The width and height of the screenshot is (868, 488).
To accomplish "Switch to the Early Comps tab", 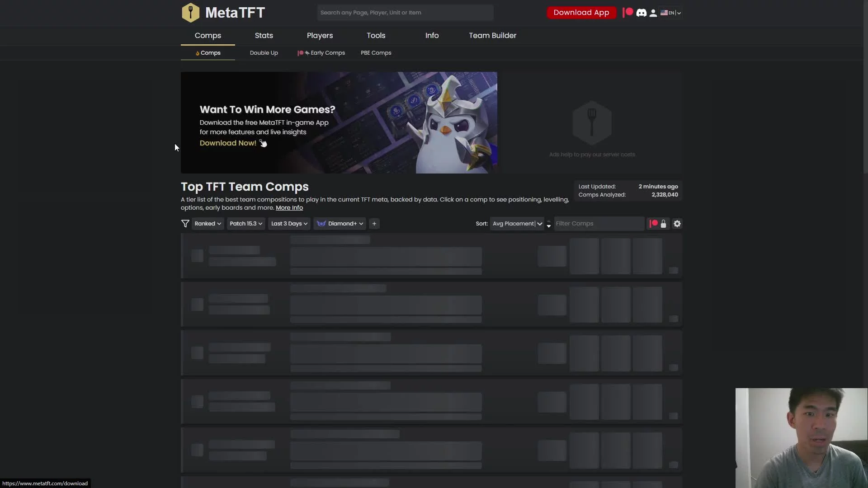I will [x=321, y=53].
